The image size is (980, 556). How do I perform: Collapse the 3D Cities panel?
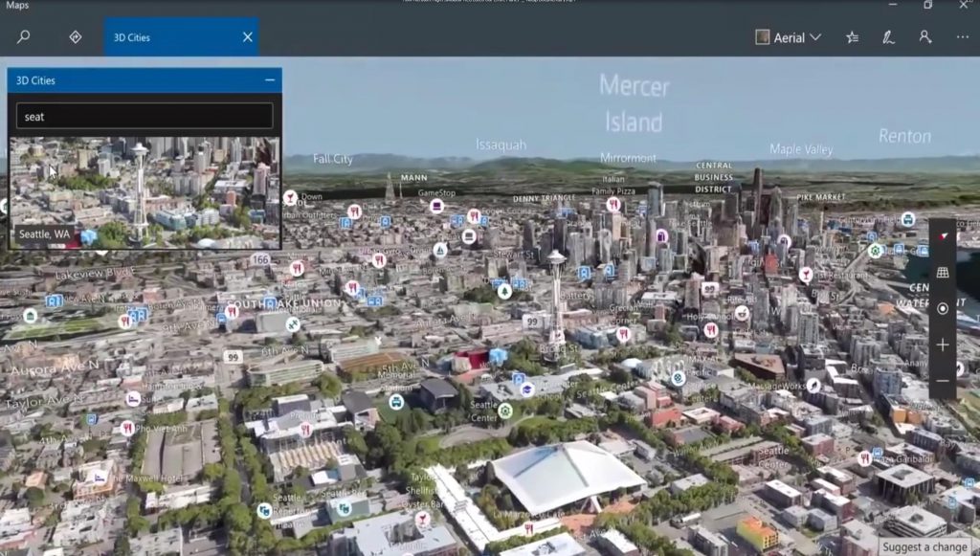click(269, 80)
